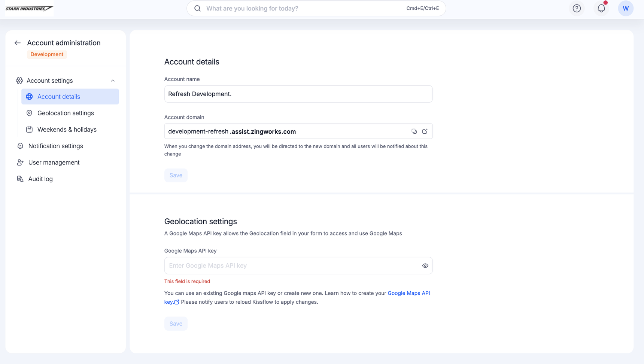This screenshot has height=364, width=644.
Task: Click the Account name input field
Action: (x=298, y=94)
